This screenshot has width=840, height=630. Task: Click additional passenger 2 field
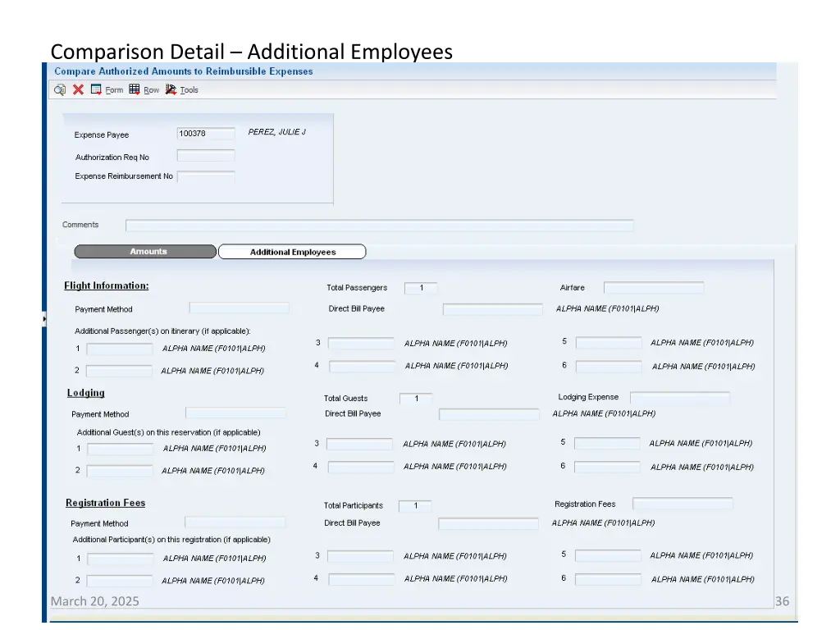pyautogui.click(x=119, y=371)
